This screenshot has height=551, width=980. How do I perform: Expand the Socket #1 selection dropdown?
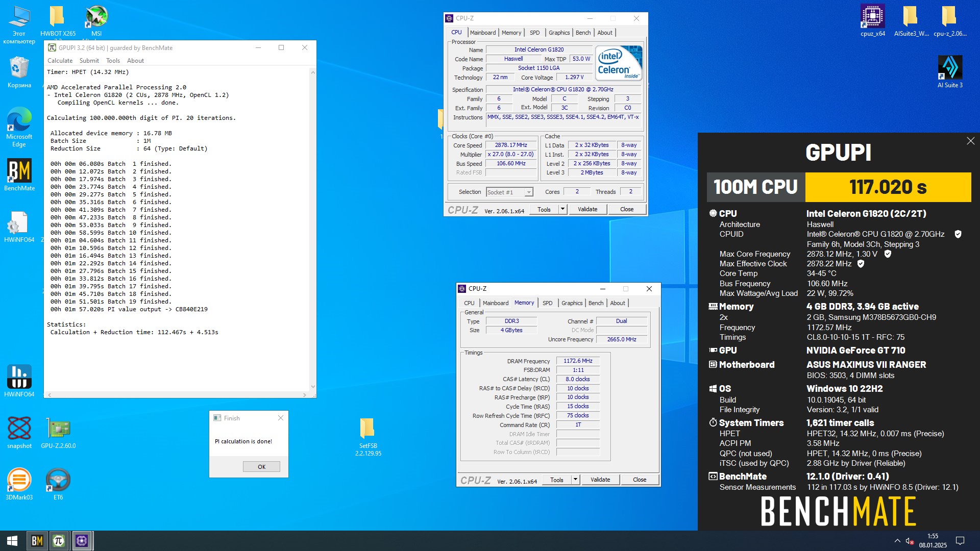(529, 192)
